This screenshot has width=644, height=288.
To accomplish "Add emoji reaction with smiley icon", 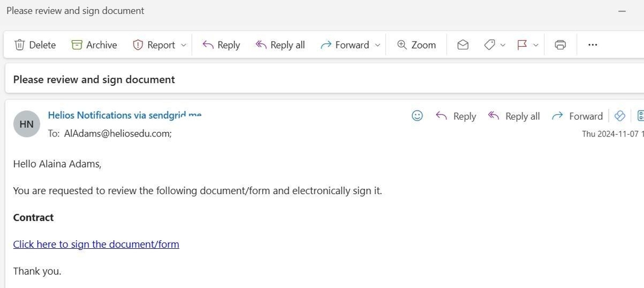I will 417,116.
